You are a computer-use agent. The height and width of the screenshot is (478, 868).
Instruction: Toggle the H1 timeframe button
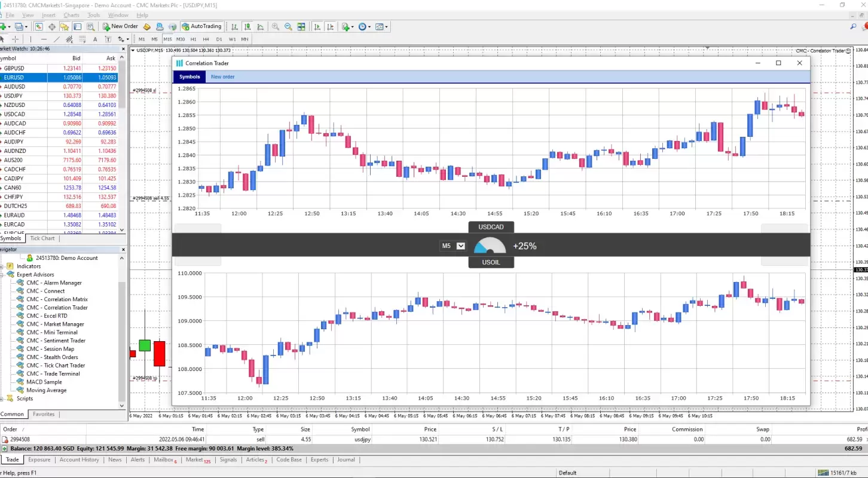click(x=194, y=39)
